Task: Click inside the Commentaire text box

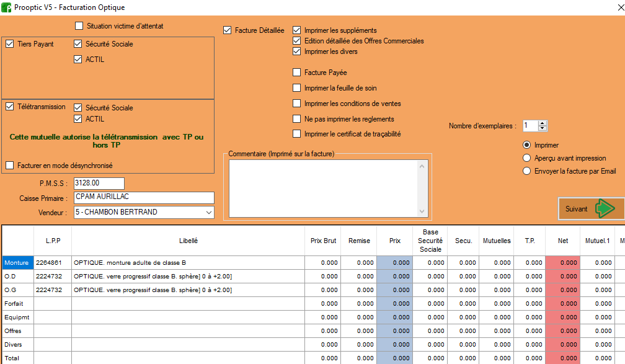Action: pyautogui.click(x=323, y=188)
